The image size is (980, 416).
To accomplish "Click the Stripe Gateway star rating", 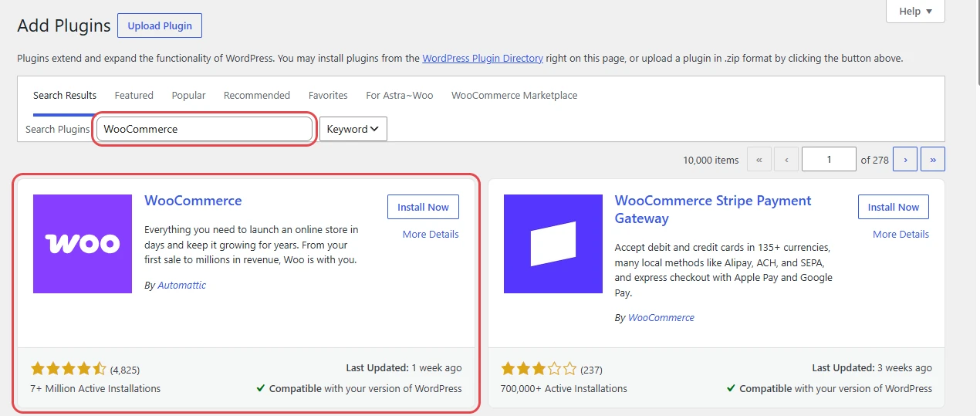I will pyautogui.click(x=539, y=369).
